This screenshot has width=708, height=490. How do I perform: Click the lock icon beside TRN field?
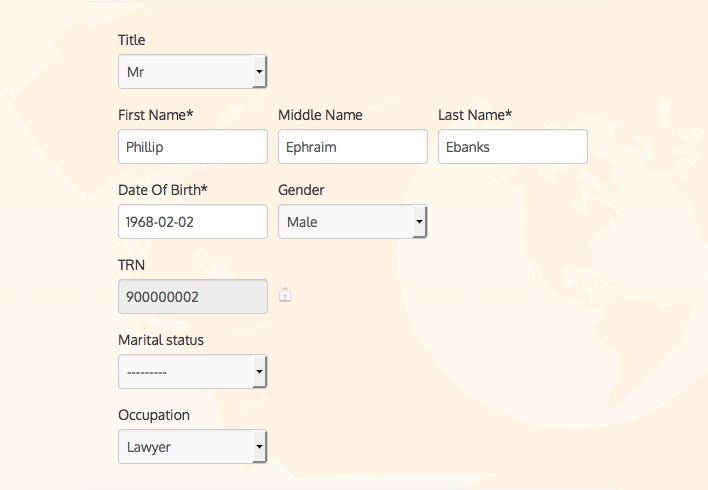coord(285,295)
